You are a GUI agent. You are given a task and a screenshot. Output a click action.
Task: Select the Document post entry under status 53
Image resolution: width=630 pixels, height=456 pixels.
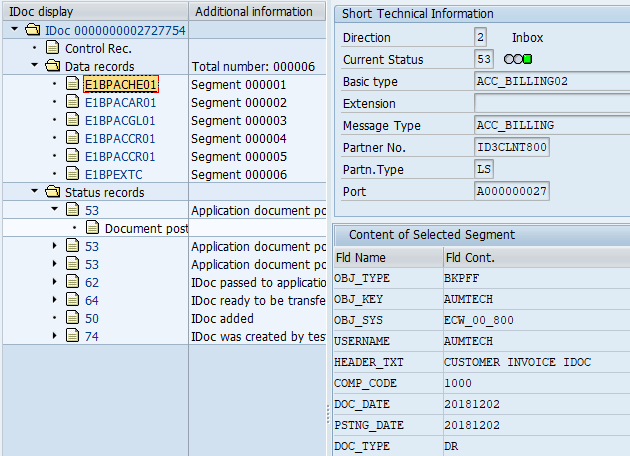point(146,229)
